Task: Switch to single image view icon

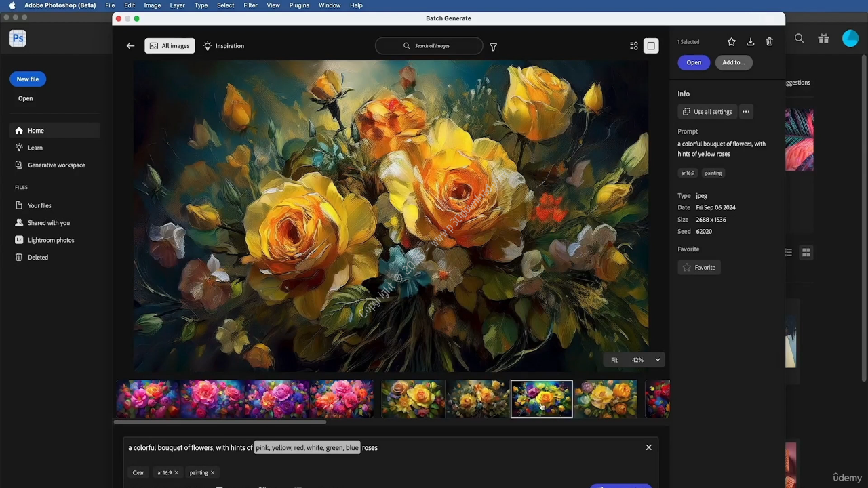Action: (x=651, y=46)
